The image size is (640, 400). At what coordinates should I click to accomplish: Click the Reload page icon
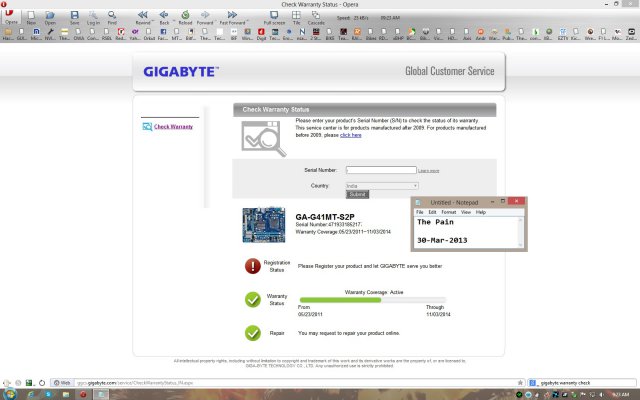click(185, 17)
